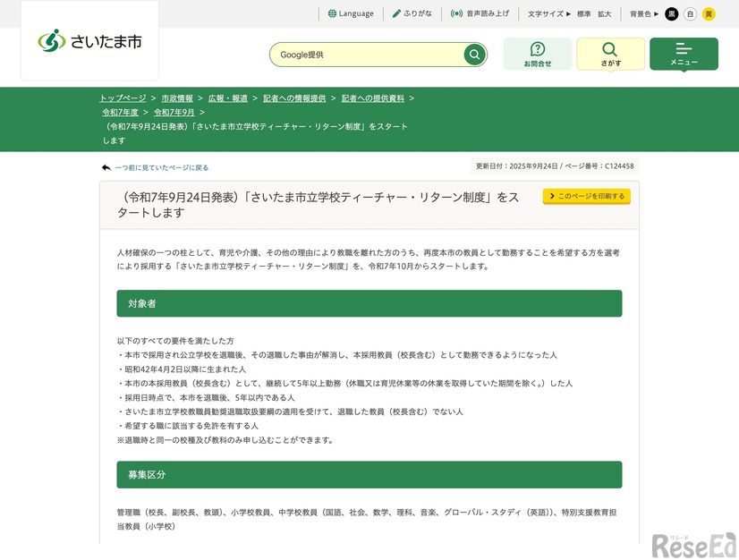Click the Saitama City logo
739x560 pixels.
[x=89, y=41]
